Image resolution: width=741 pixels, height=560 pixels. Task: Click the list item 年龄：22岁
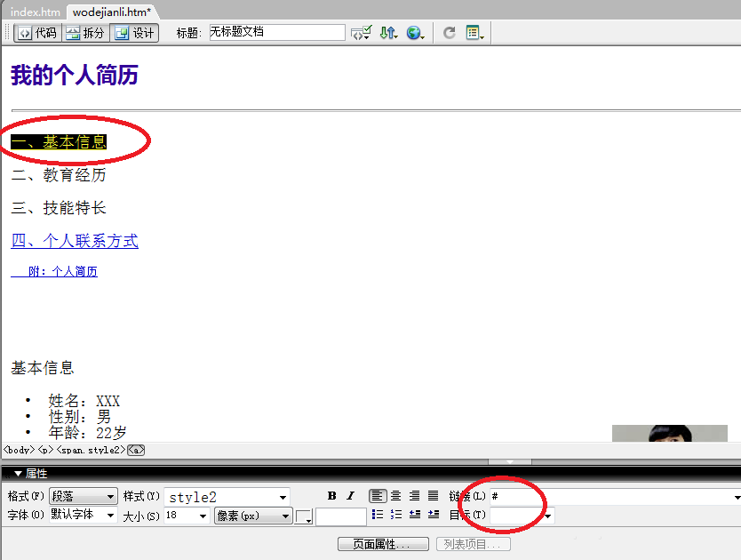pyautogui.click(x=87, y=433)
